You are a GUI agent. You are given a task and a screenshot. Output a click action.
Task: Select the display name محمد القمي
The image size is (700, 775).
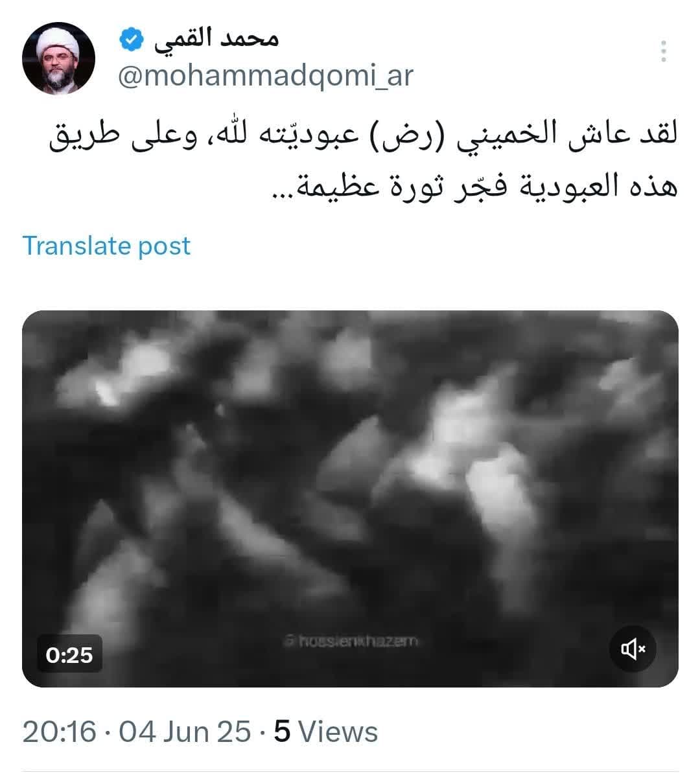point(216,40)
